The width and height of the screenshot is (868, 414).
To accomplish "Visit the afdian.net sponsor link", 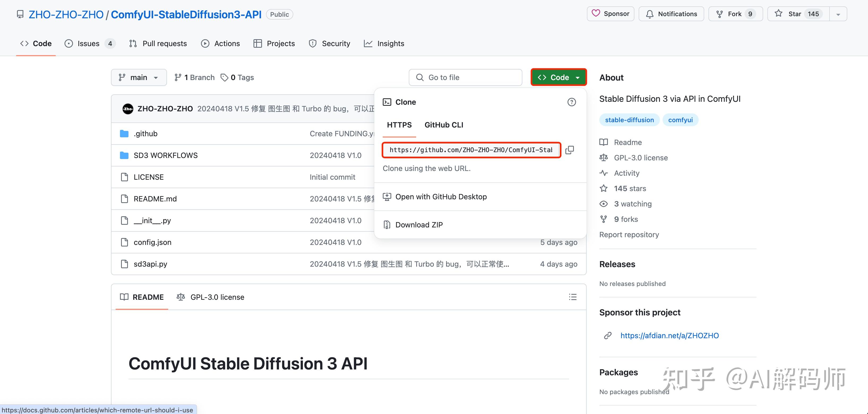I will pos(669,335).
